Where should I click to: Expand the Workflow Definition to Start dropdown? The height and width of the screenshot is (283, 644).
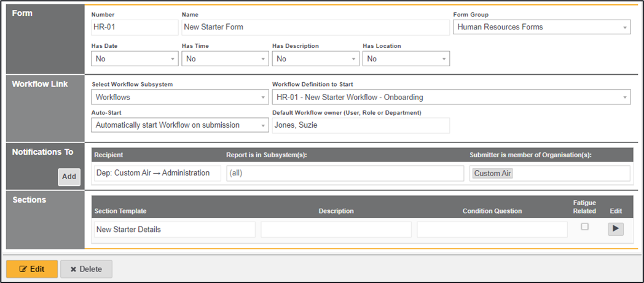tap(451, 97)
